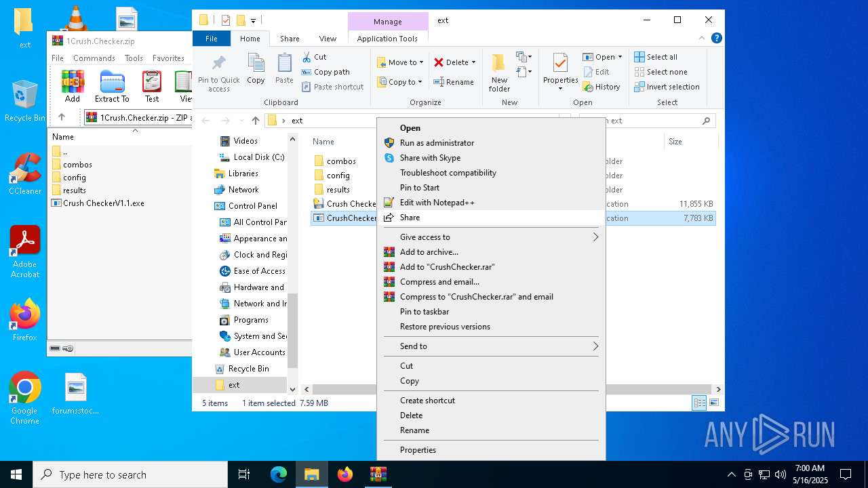Image resolution: width=868 pixels, height=488 pixels.
Task: Open the notification center icon
Action: point(846,474)
